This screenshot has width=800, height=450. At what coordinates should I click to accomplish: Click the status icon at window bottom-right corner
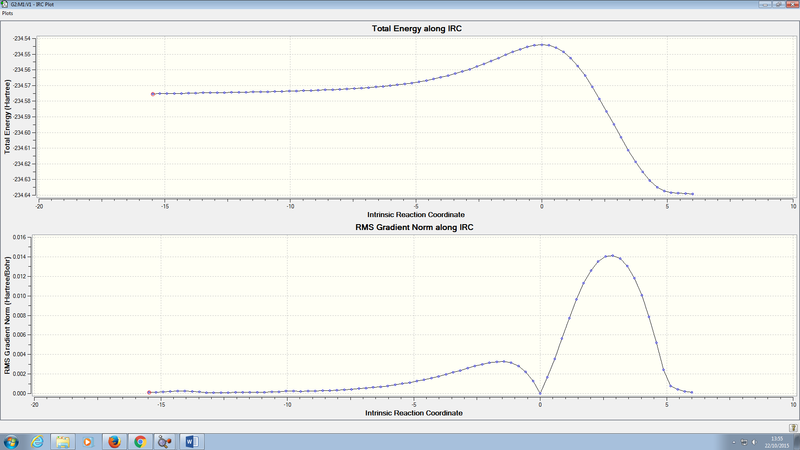tap(793, 428)
